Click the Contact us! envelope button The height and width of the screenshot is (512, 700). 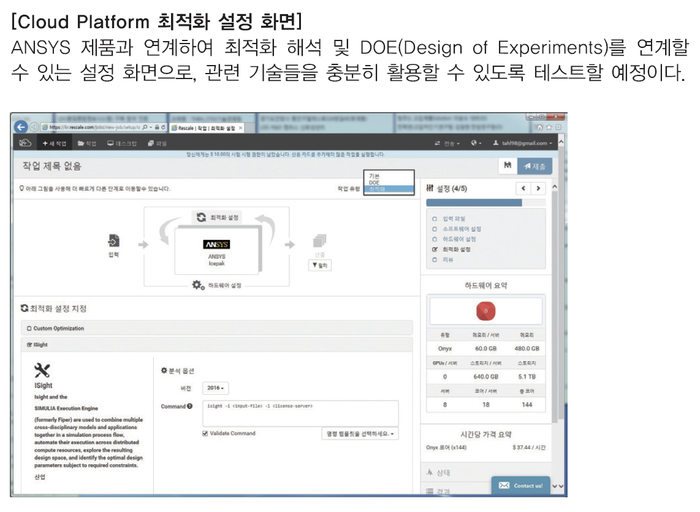pyautogui.click(x=521, y=486)
